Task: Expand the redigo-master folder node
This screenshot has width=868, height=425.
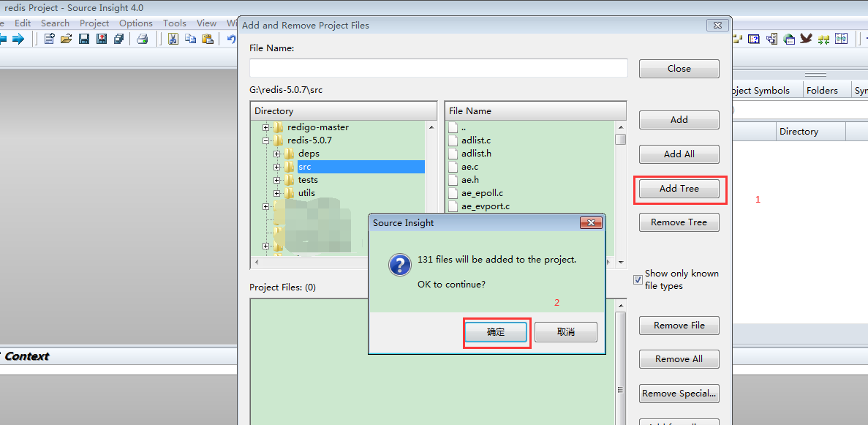Action: click(x=266, y=127)
